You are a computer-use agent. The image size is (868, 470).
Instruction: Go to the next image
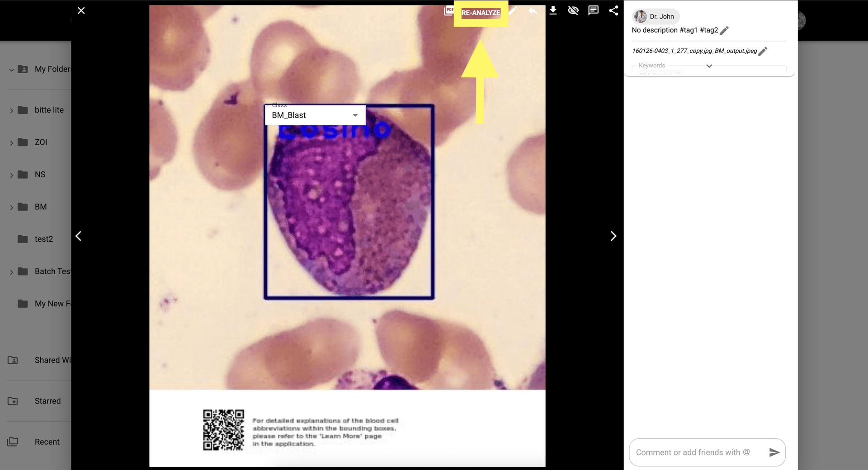pyautogui.click(x=613, y=236)
